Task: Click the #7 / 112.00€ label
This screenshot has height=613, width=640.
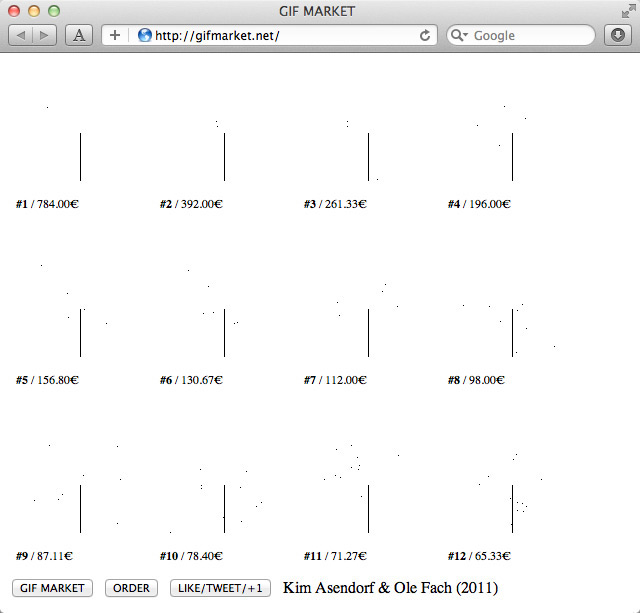Action: (x=335, y=380)
